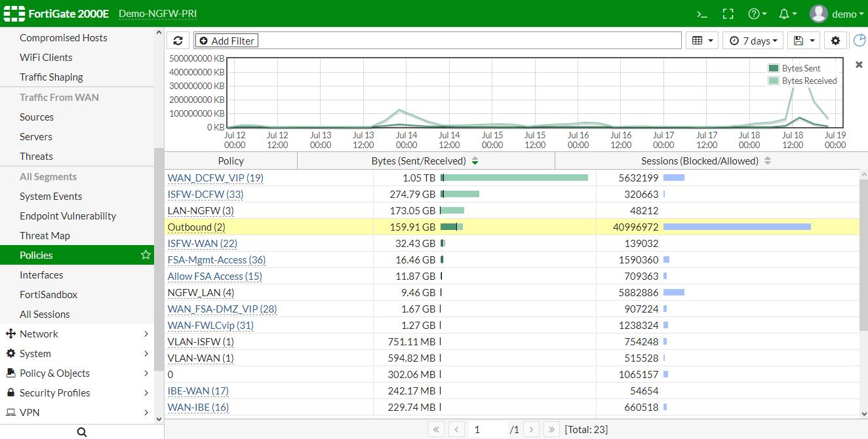Open WAN_DCFW_VIP (19) policy link
Image resolution: width=868 pixels, height=439 pixels.
point(216,178)
